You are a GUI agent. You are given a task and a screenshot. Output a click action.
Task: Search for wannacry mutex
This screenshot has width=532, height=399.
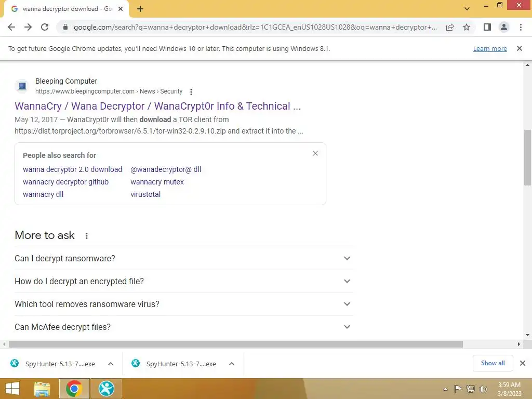tap(157, 182)
